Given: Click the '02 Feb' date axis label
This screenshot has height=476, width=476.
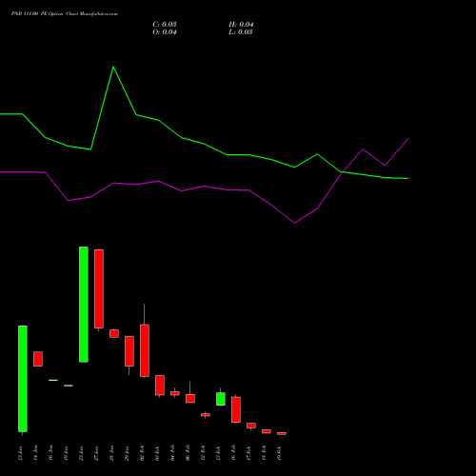Looking at the screenshot, I should 143,453.
